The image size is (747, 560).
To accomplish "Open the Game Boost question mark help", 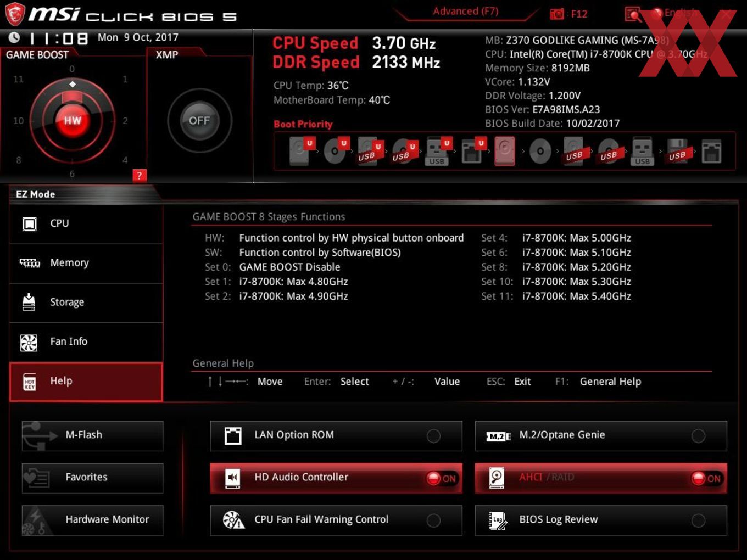I will point(140,176).
